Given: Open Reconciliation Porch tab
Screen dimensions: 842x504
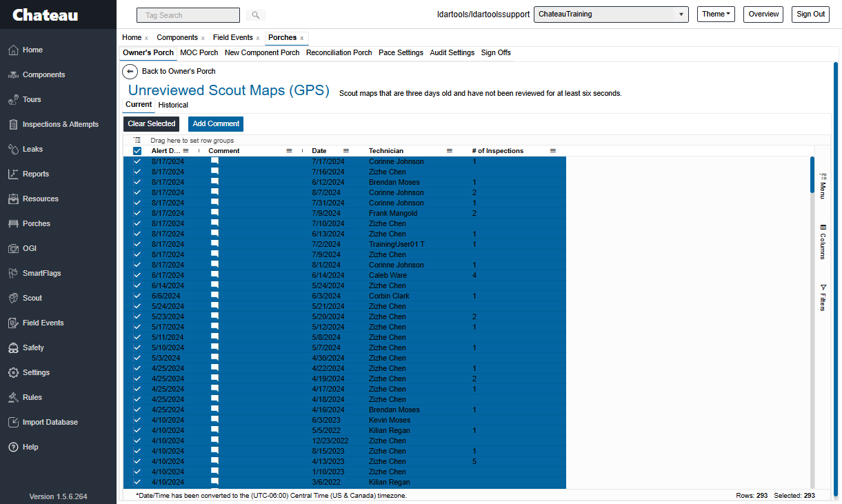Looking at the screenshot, I should point(339,52).
